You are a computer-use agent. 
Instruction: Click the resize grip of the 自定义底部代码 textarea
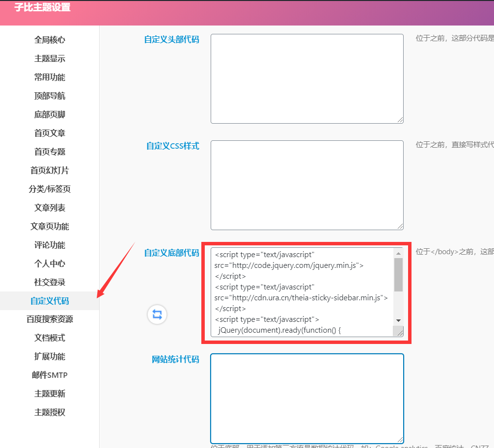coord(400,332)
